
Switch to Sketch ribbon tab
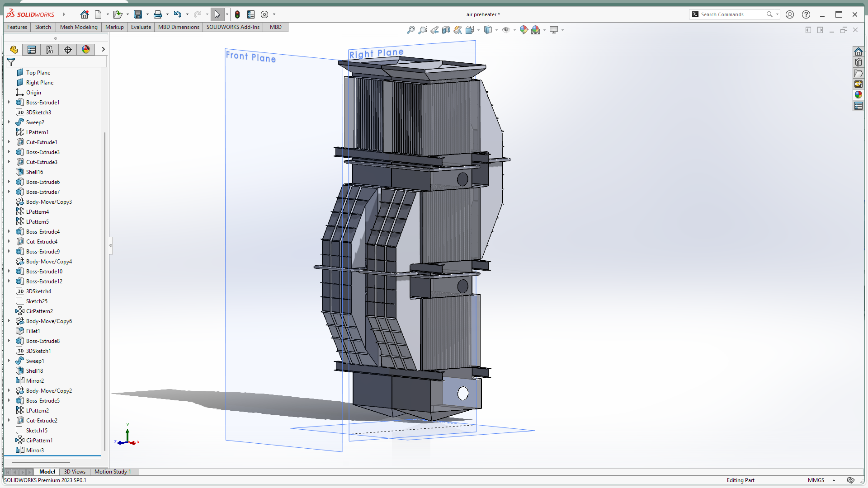(43, 27)
